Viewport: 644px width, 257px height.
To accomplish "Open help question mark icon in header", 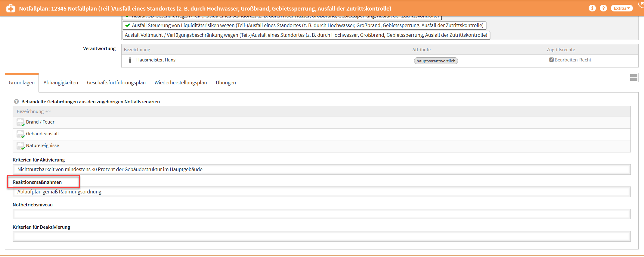I will [603, 8].
